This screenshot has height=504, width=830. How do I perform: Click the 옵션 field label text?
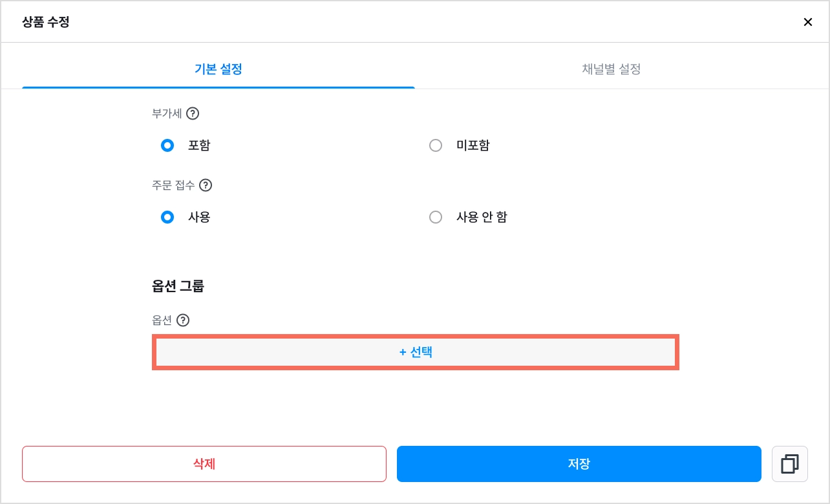point(162,320)
